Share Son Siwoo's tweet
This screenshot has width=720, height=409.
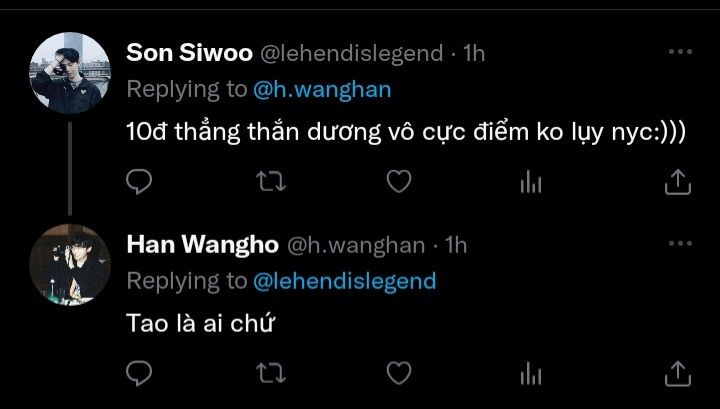point(678,182)
